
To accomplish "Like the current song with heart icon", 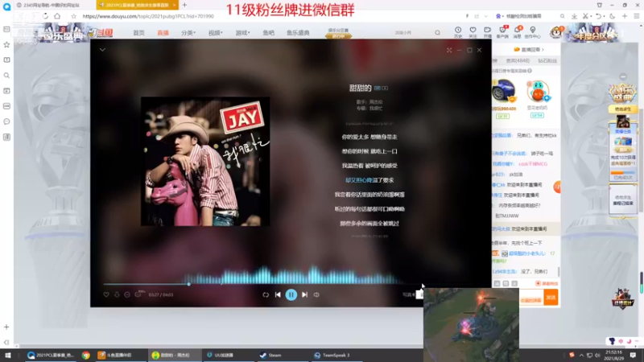I will point(106,294).
